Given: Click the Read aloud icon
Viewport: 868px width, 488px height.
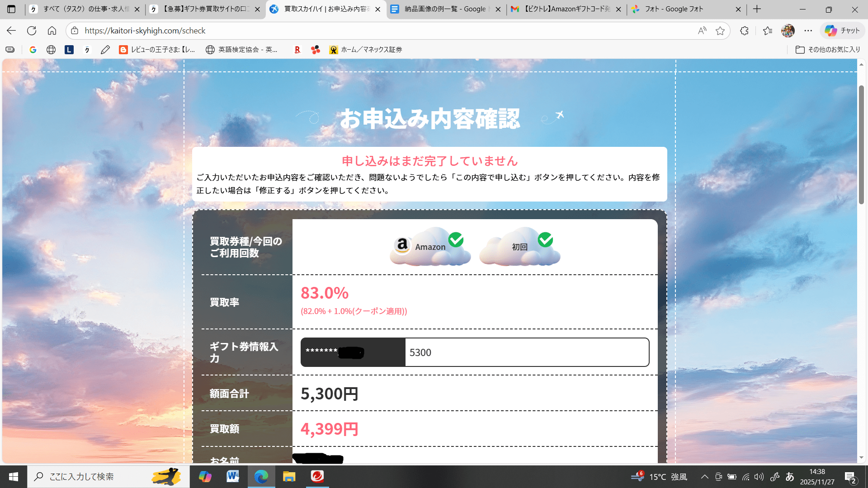Looking at the screenshot, I should coord(702,31).
